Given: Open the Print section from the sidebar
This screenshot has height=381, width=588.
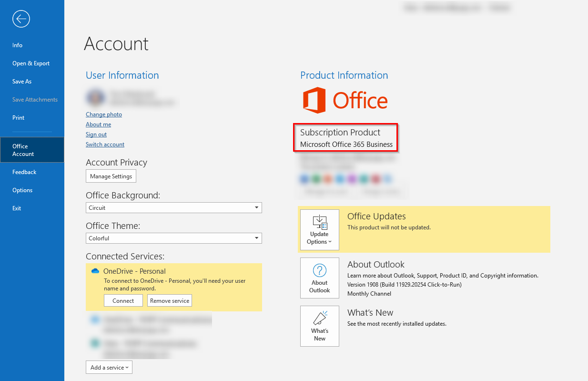Looking at the screenshot, I should [18, 117].
